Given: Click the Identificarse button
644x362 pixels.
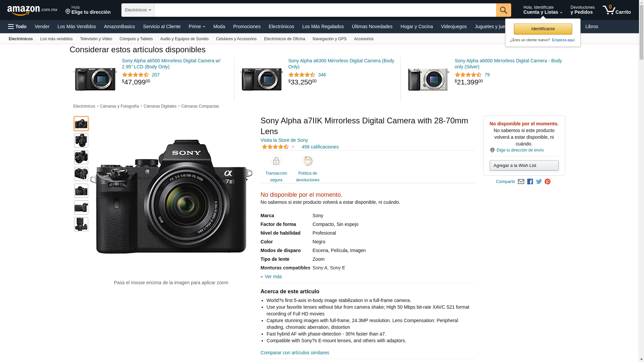Looking at the screenshot, I should point(543,29).
